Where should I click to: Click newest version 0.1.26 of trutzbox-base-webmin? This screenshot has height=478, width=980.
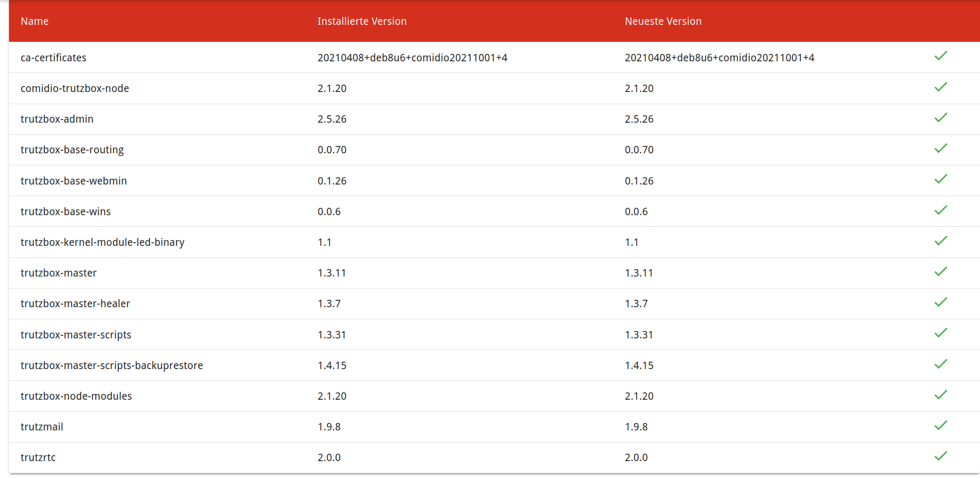pyautogui.click(x=639, y=181)
